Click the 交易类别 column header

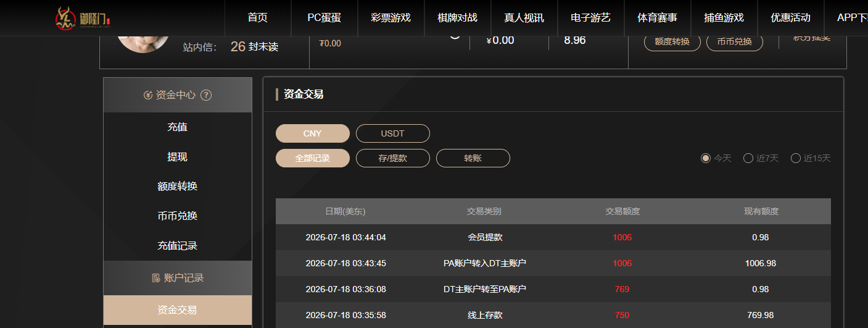484,211
